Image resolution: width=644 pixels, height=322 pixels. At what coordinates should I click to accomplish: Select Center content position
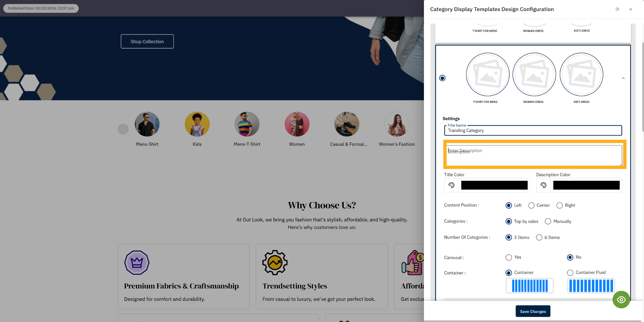click(531, 205)
